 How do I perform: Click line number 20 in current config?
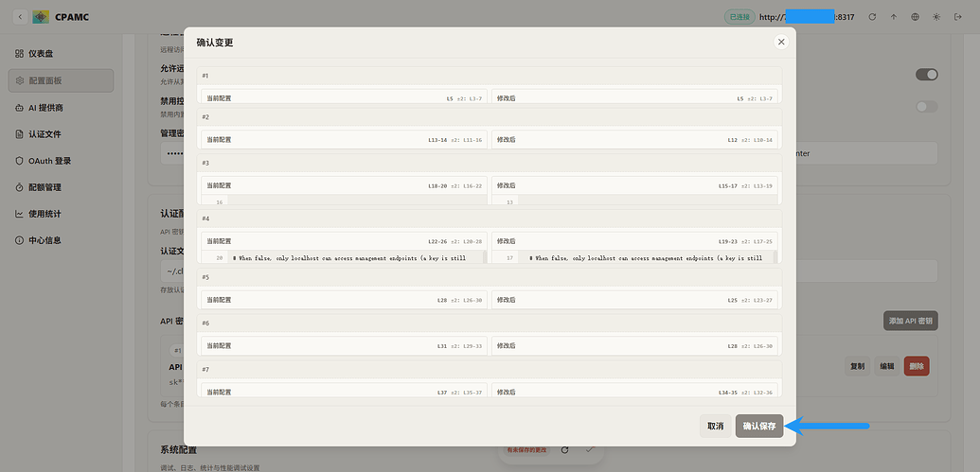click(220, 258)
